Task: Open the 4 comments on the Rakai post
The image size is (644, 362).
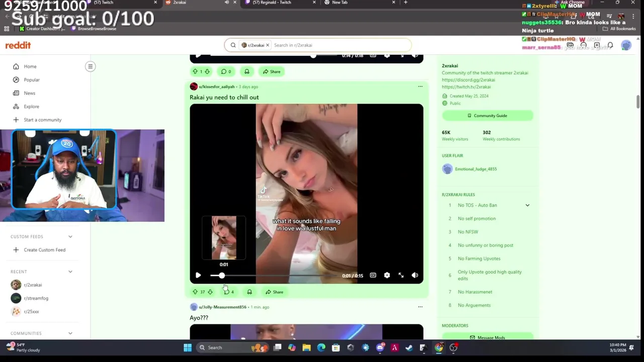Action: (x=229, y=292)
